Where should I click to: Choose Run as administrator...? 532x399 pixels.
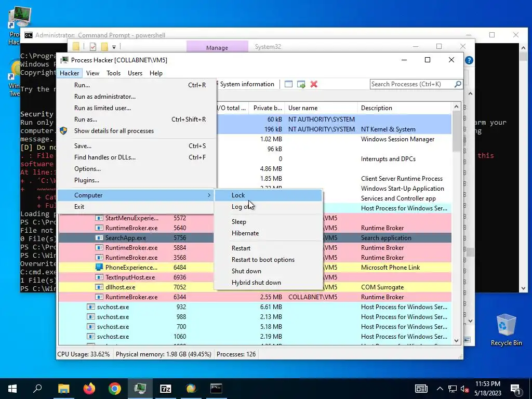click(x=137, y=97)
